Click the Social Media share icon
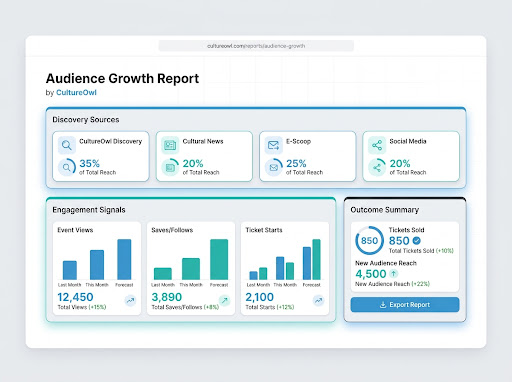The width and height of the screenshot is (512, 382). tap(377, 145)
